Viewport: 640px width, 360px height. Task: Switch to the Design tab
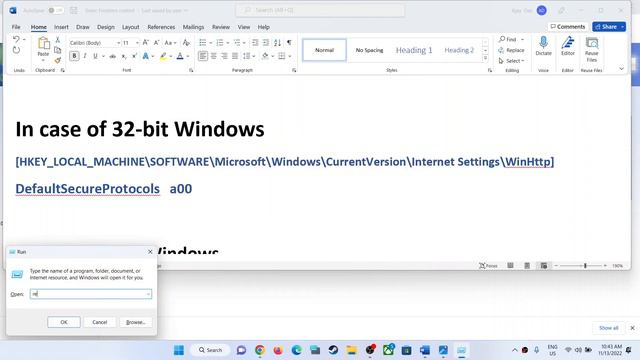106,27
